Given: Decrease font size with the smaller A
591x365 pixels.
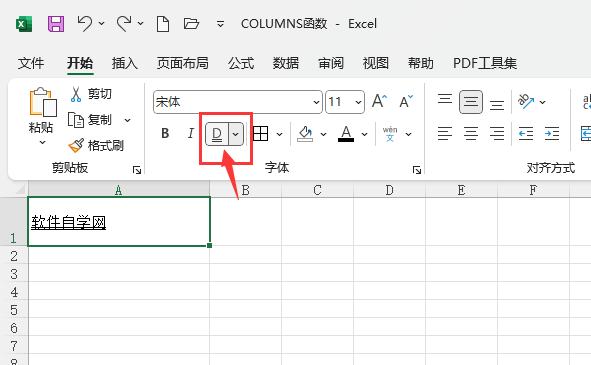Looking at the screenshot, I should pos(406,101).
